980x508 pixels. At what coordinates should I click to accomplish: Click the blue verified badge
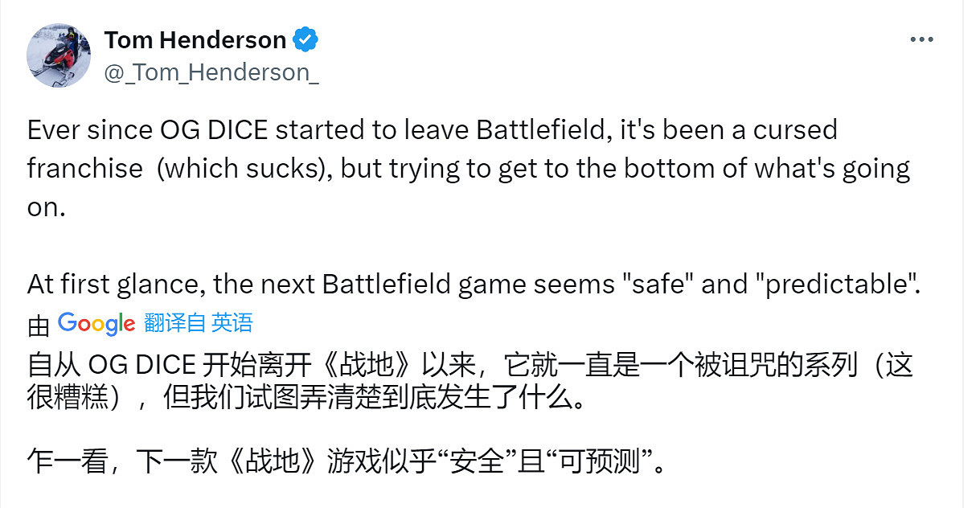[x=305, y=39]
